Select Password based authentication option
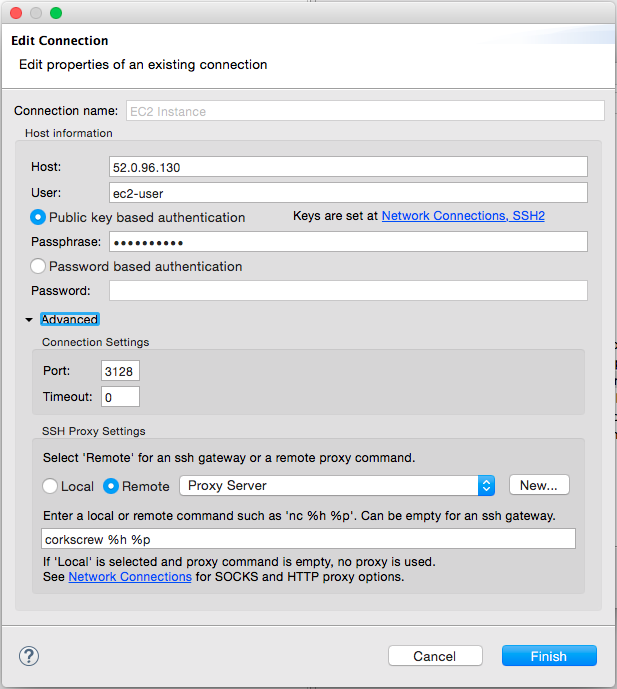The width and height of the screenshot is (617, 689). point(38,266)
